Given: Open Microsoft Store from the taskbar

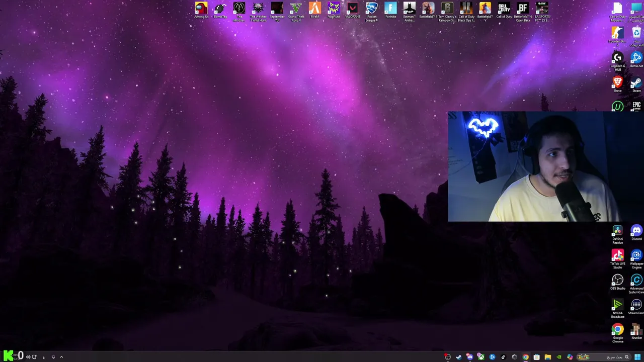Looking at the screenshot, I should click(536, 357).
